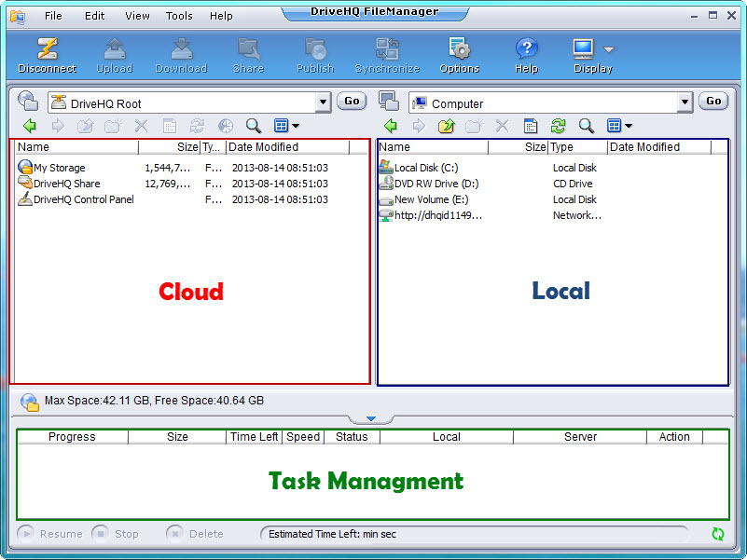Image resolution: width=747 pixels, height=560 pixels.
Task: Go back in the cloud pane
Action: [x=30, y=126]
